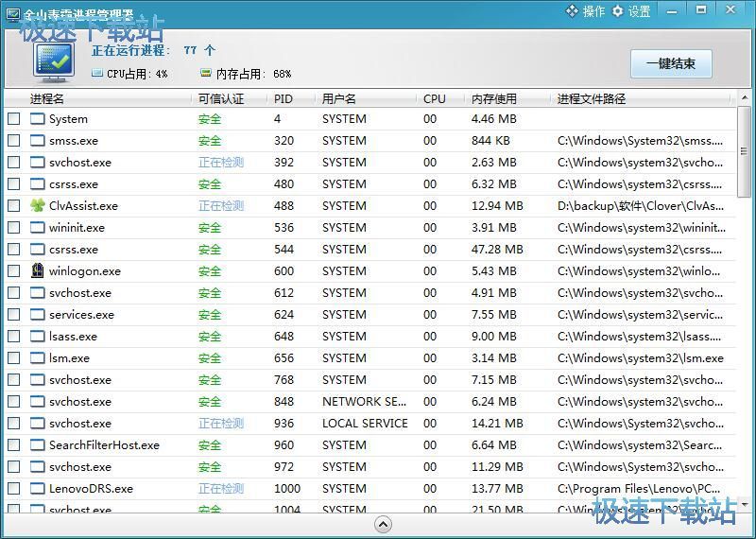This screenshot has width=756, height=539.
Task: Sort by 进程文件路径 column header
Action: (592, 99)
